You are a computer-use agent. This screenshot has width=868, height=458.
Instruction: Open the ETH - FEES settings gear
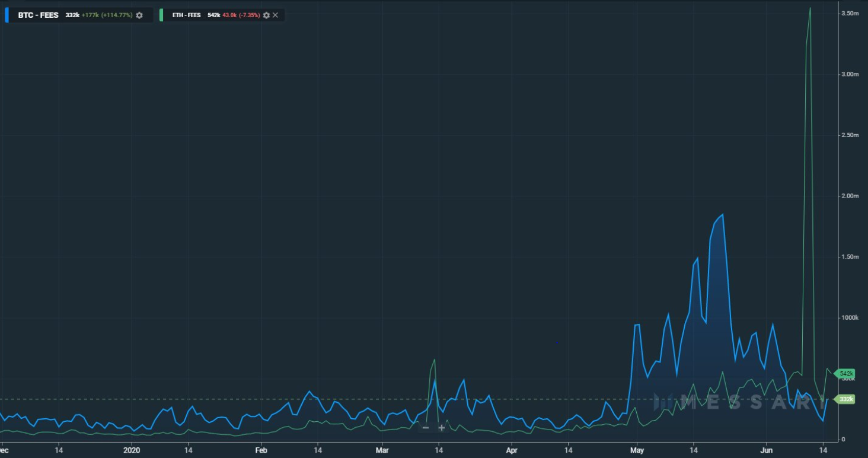266,15
